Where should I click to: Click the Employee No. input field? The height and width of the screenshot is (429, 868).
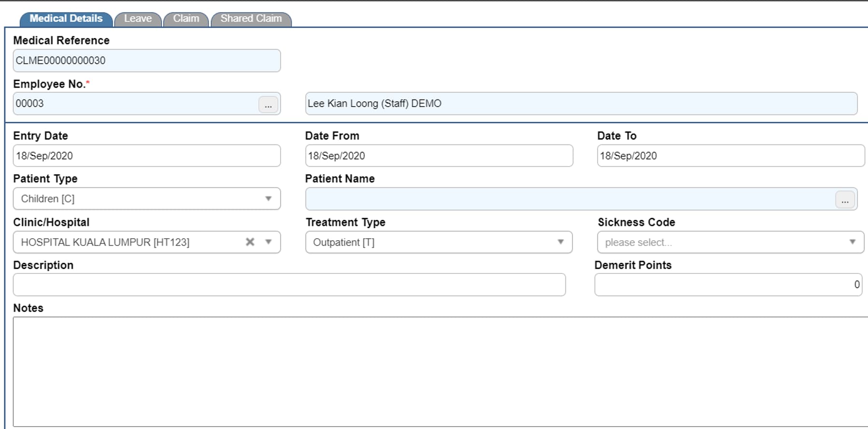[135, 104]
